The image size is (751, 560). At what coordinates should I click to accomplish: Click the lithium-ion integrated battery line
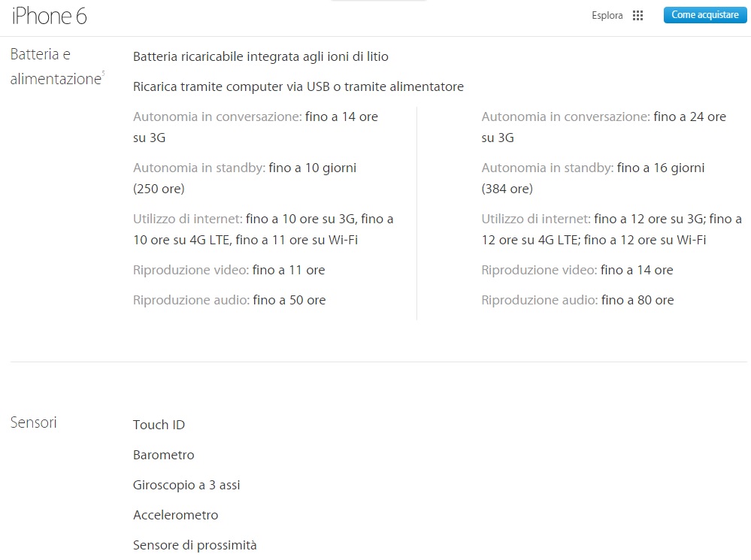pos(260,56)
